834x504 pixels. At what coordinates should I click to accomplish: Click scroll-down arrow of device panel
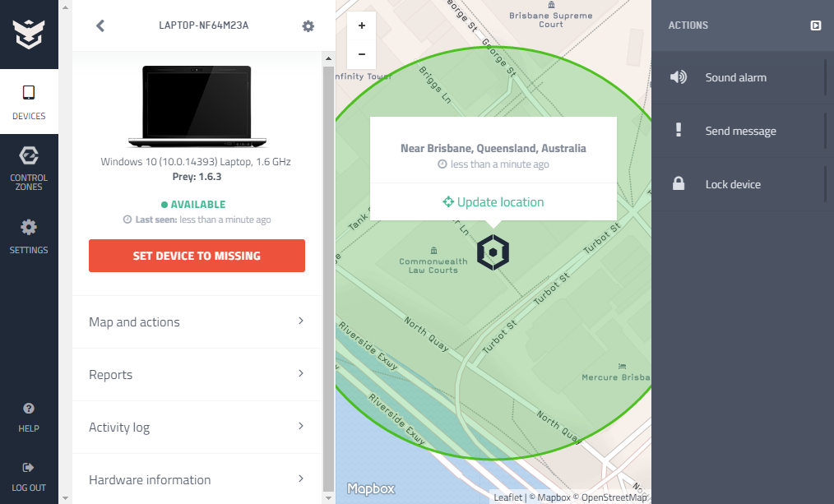[x=328, y=498]
